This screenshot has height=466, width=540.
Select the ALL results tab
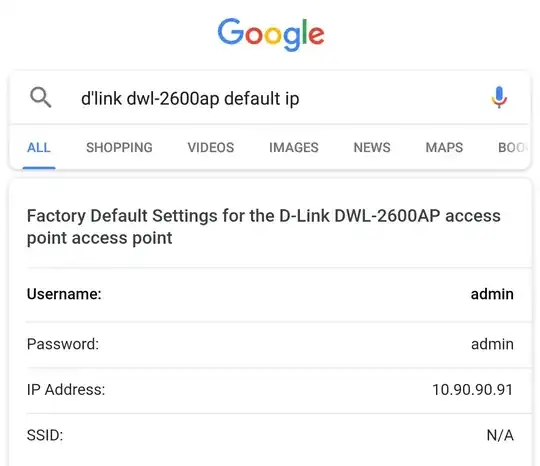point(39,147)
